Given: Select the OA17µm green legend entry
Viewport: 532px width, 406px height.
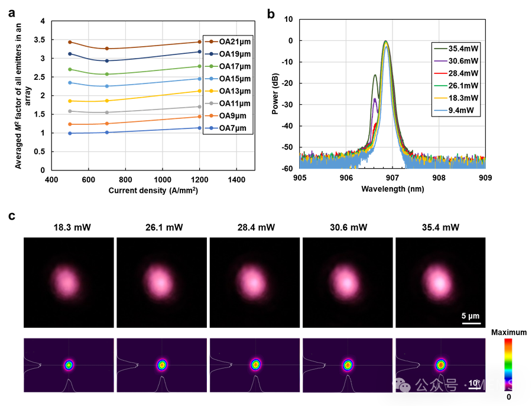Looking at the screenshot, I should point(228,66).
